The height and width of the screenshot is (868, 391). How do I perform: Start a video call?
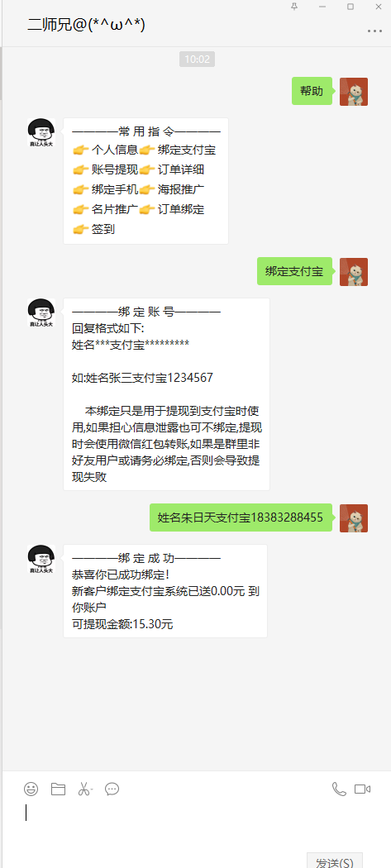(x=363, y=789)
